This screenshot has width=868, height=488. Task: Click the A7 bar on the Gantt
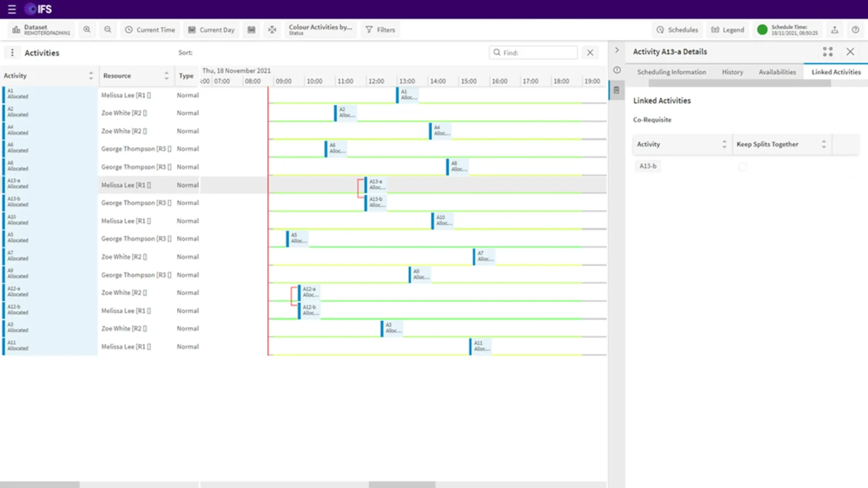pos(484,256)
